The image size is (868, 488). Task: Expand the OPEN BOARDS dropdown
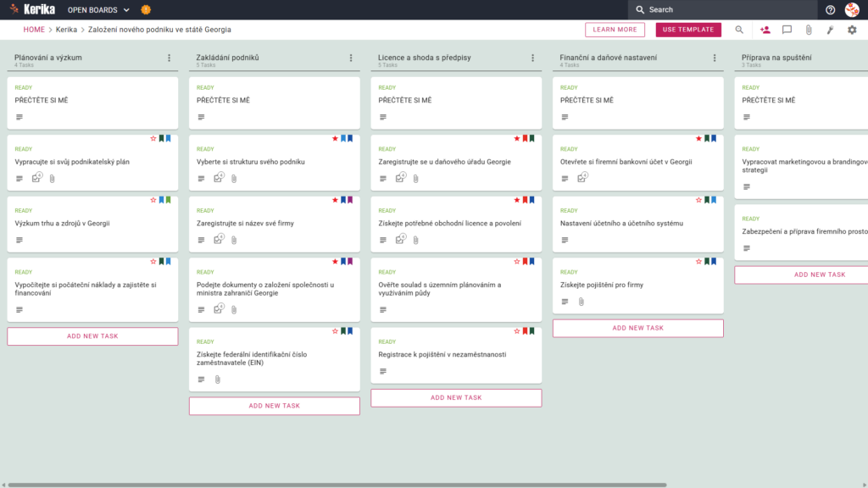pyautogui.click(x=98, y=10)
